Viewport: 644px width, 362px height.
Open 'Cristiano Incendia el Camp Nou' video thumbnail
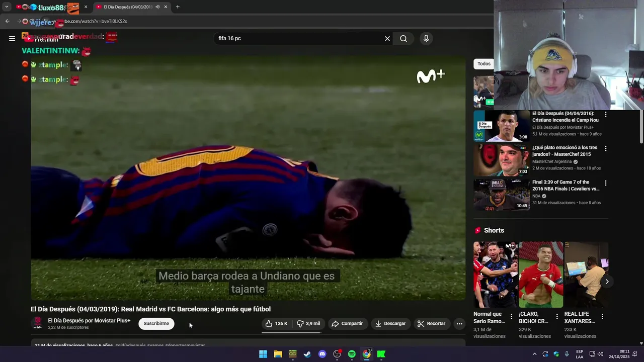point(502,126)
